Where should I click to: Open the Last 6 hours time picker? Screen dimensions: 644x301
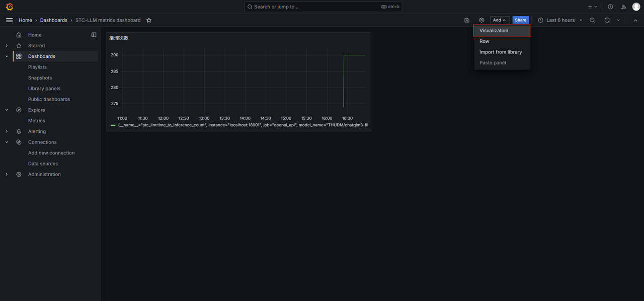(560, 20)
